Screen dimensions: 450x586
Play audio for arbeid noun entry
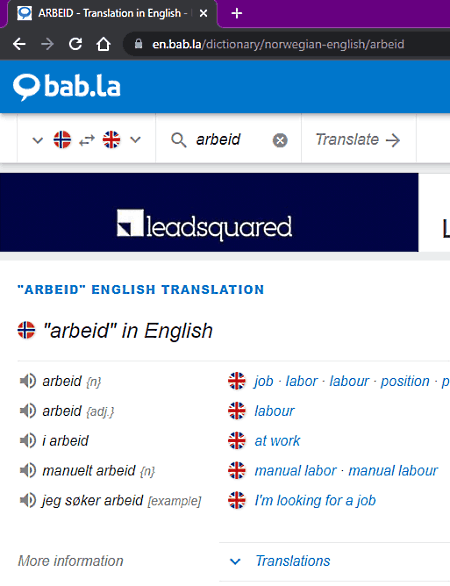click(x=28, y=381)
